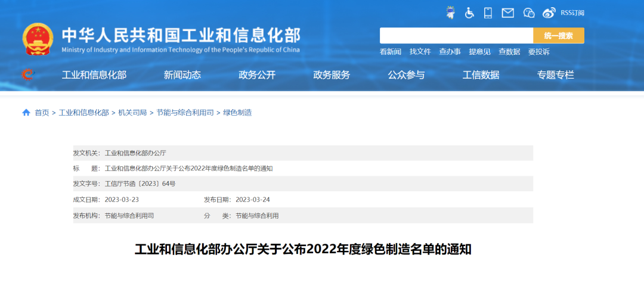The height and width of the screenshot is (289, 644).
Task: Select the 提意见 search shortcut
Action: (x=479, y=52)
